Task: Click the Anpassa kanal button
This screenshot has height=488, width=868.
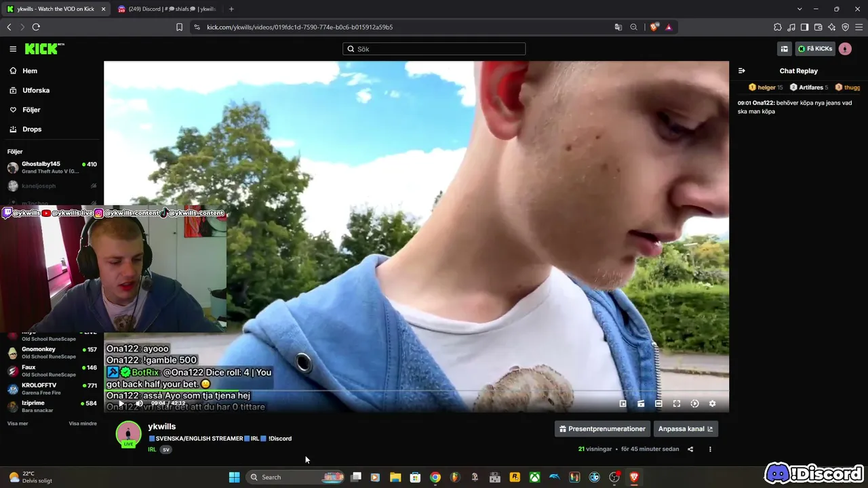Action: [x=686, y=428]
